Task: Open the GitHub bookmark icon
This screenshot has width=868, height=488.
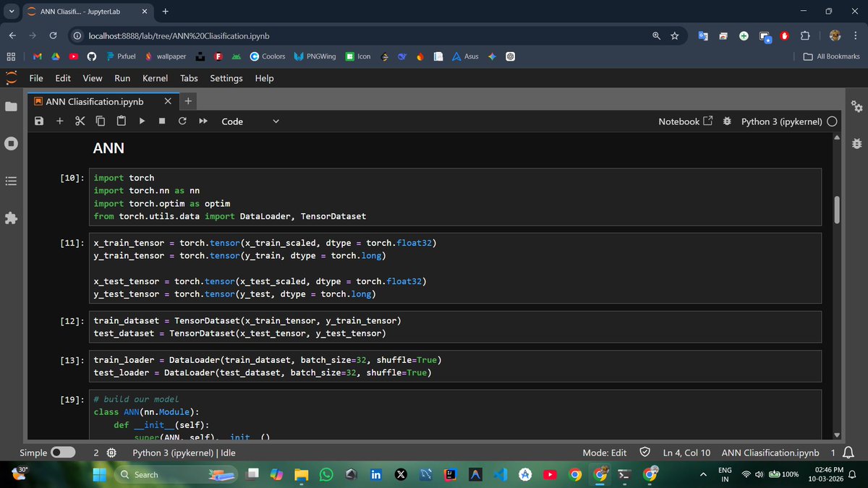Action: point(91,56)
